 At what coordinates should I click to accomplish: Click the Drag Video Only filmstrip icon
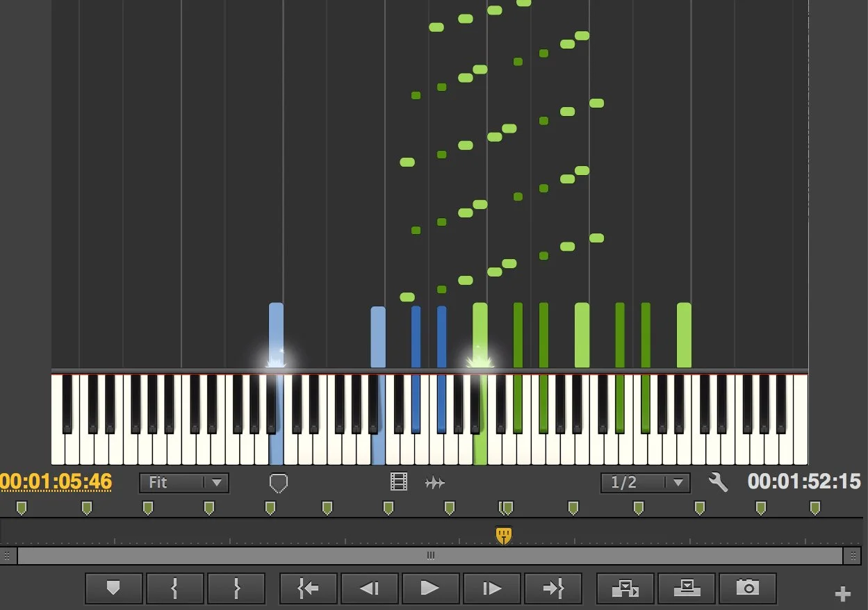coord(399,482)
